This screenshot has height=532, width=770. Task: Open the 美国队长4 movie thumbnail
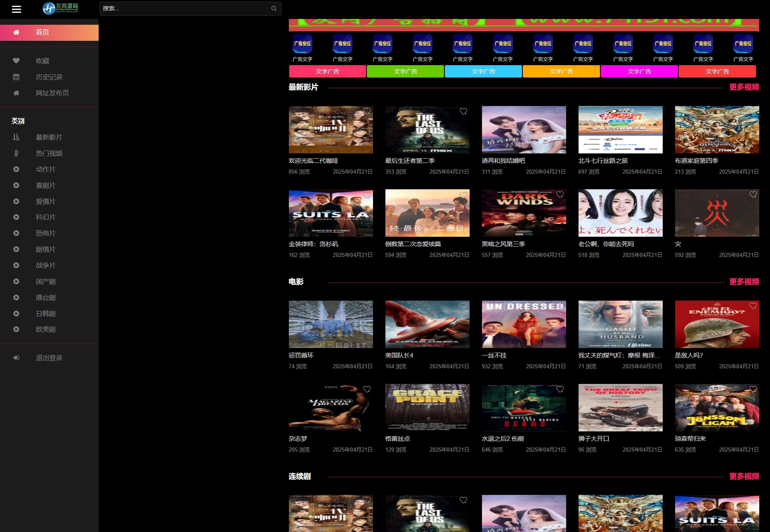click(x=427, y=324)
